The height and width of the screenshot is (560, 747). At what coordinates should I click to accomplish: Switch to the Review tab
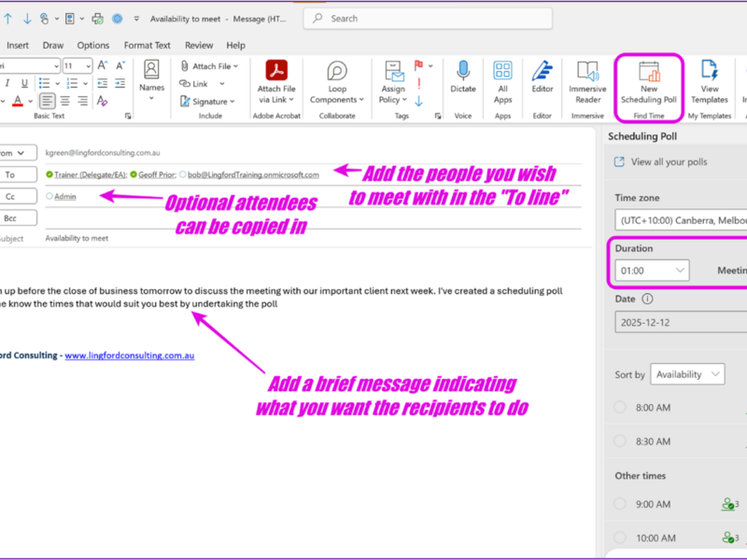[x=199, y=45]
